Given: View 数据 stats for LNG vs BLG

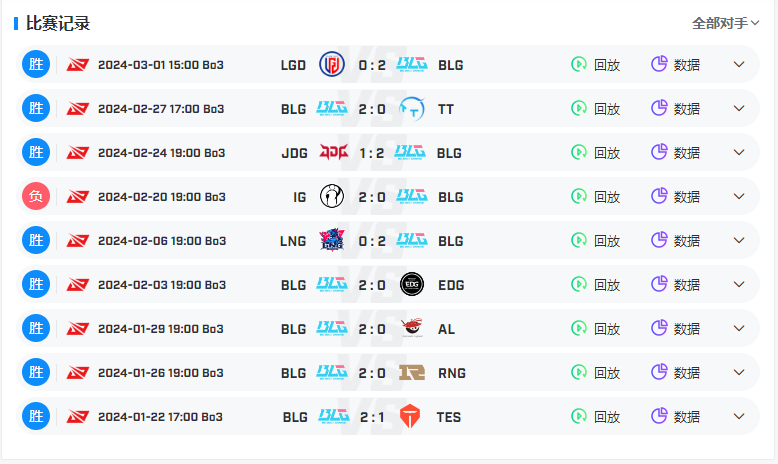Looking at the screenshot, I should pos(675,240).
